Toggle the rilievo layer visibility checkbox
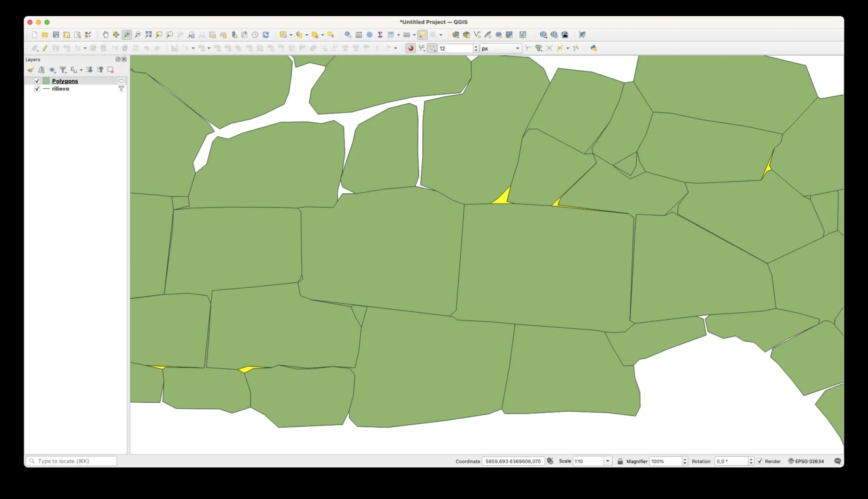The height and width of the screenshot is (499, 868). pos(37,89)
